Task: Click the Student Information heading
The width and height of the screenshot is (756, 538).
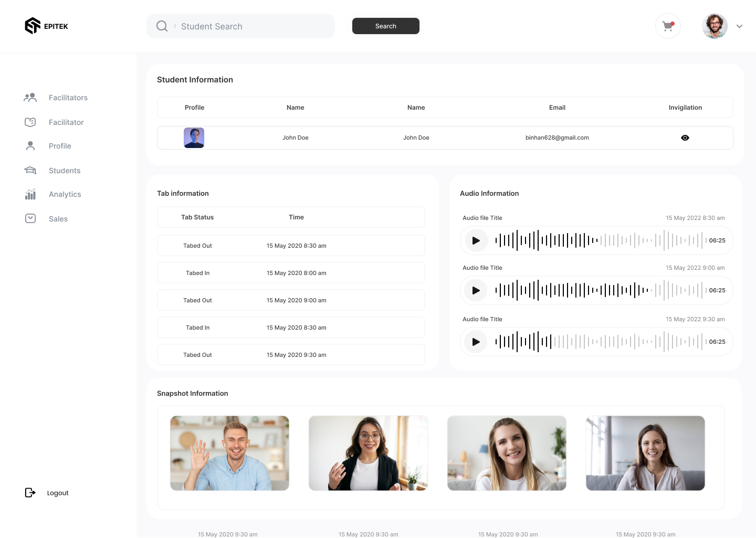Action: tap(195, 80)
